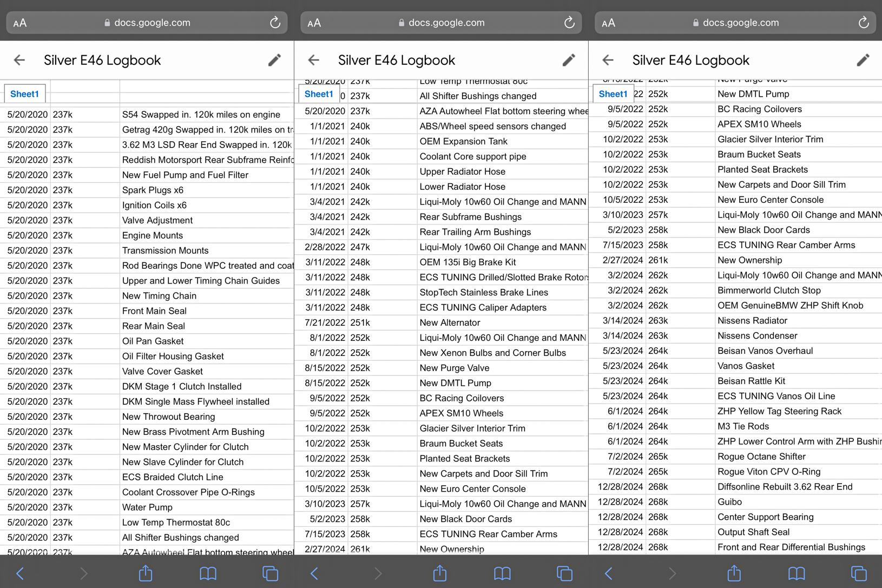Show open tabs in the middle Safari toolbar
882x588 pixels.
(564, 573)
